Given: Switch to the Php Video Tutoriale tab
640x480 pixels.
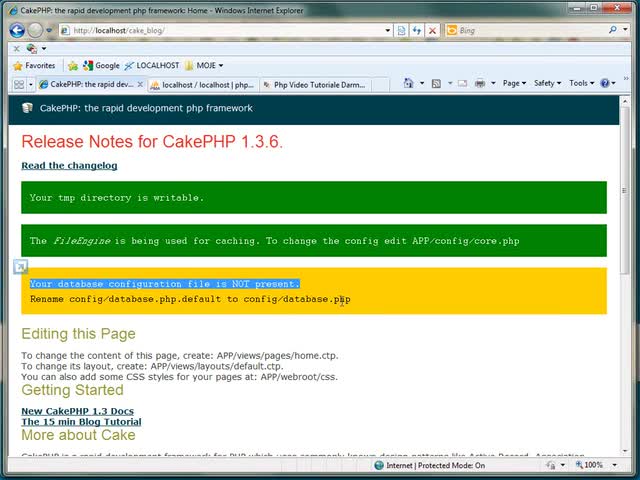Looking at the screenshot, I should [x=315, y=85].
